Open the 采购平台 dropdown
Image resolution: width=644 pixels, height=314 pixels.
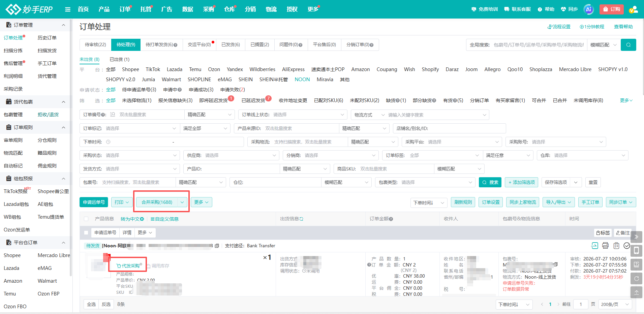(452, 142)
